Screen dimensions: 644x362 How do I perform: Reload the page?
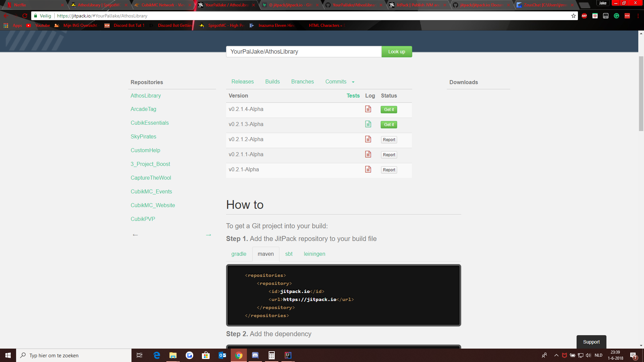(x=25, y=16)
